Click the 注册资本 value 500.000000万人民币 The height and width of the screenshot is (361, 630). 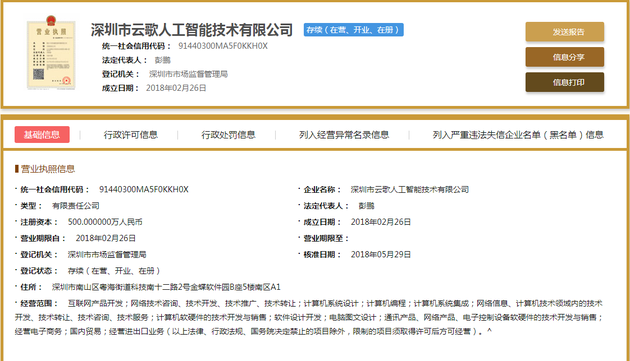tap(105, 222)
